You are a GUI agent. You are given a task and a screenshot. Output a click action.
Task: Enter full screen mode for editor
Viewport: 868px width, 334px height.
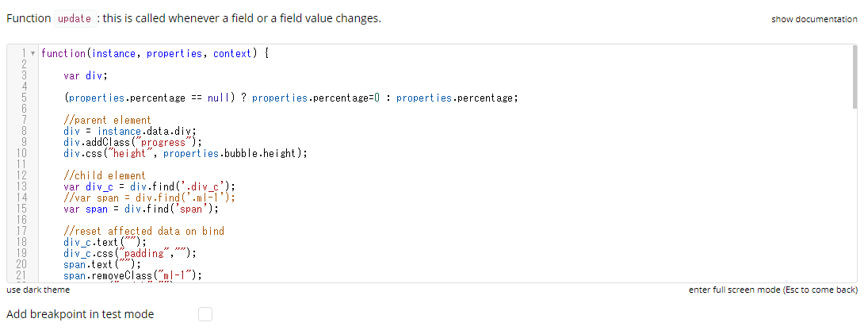[x=773, y=290]
